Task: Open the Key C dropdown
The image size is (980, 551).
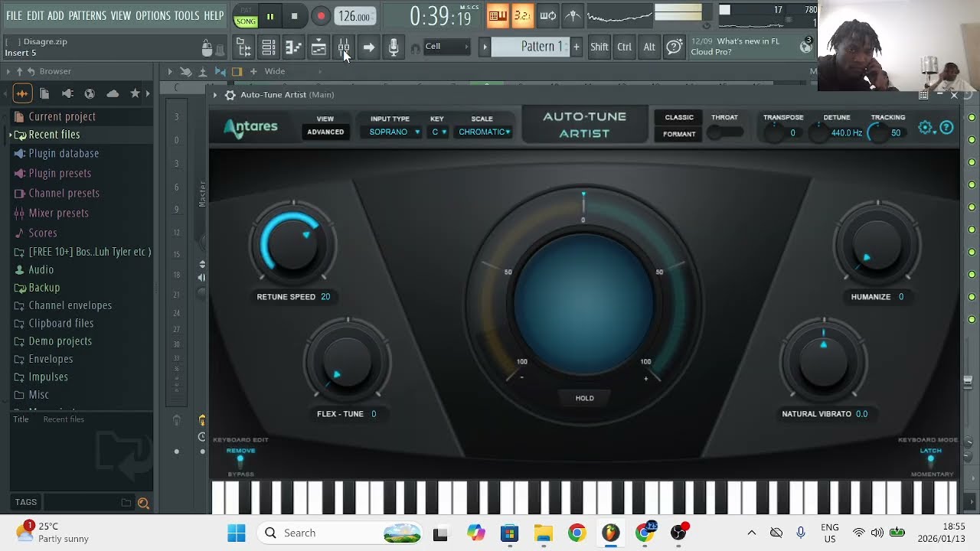Action: click(x=439, y=132)
